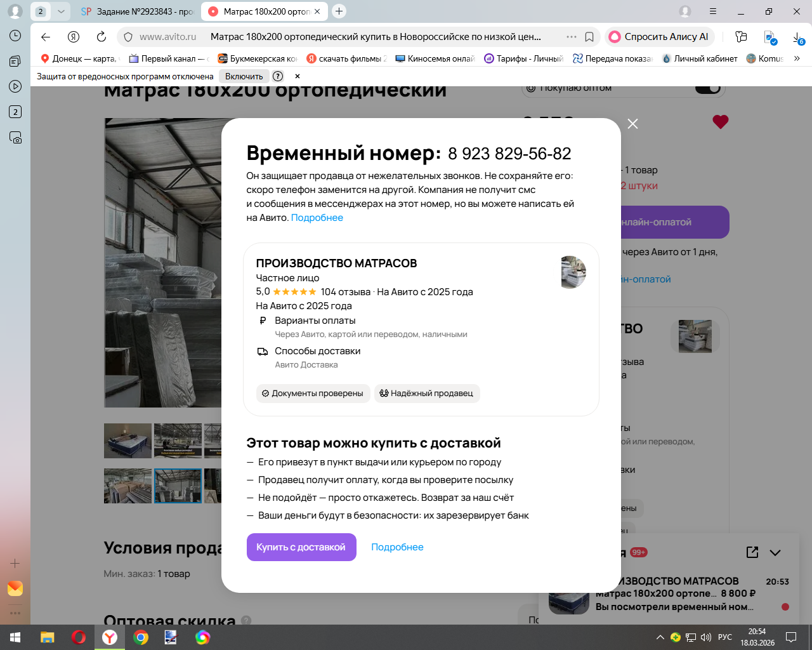The image size is (812, 650).
Task: Show hidden system tray icons
Action: pyautogui.click(x=660, y=637)
